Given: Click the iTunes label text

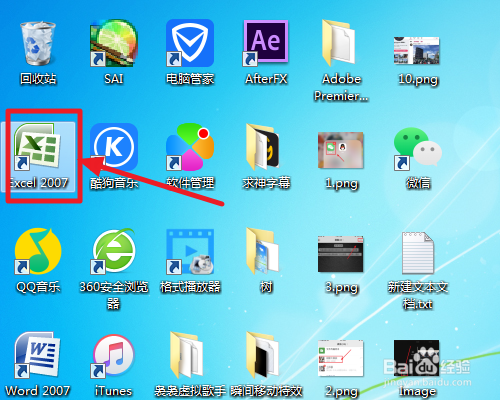Looking at the screenshot, I should (113, 391).
